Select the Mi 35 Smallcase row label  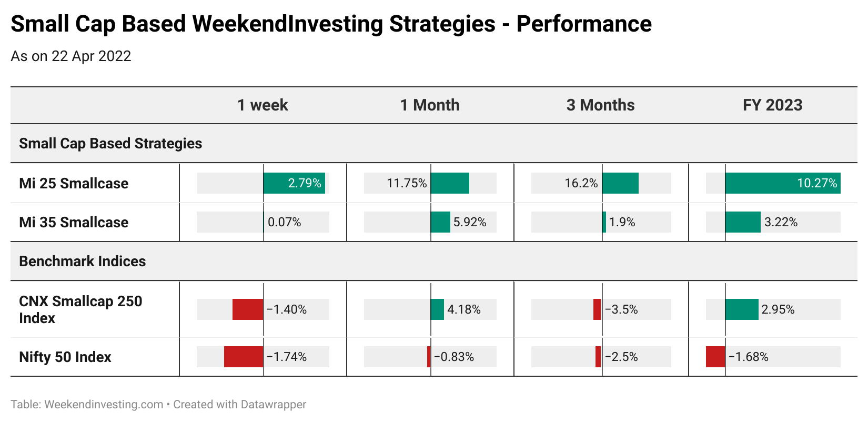coord(74,223)
